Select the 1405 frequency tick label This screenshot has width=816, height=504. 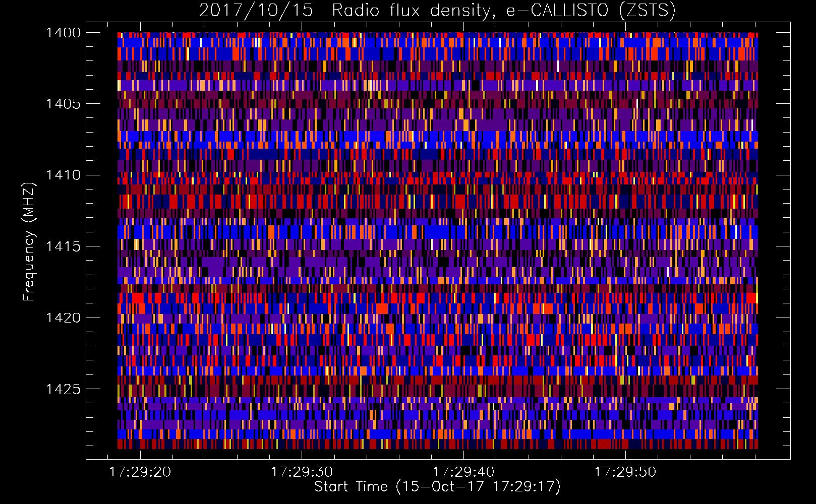tap(63, 104)
